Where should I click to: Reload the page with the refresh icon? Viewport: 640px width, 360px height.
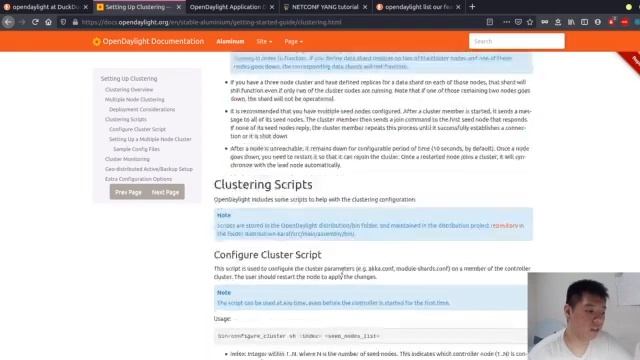click(35, 22)
